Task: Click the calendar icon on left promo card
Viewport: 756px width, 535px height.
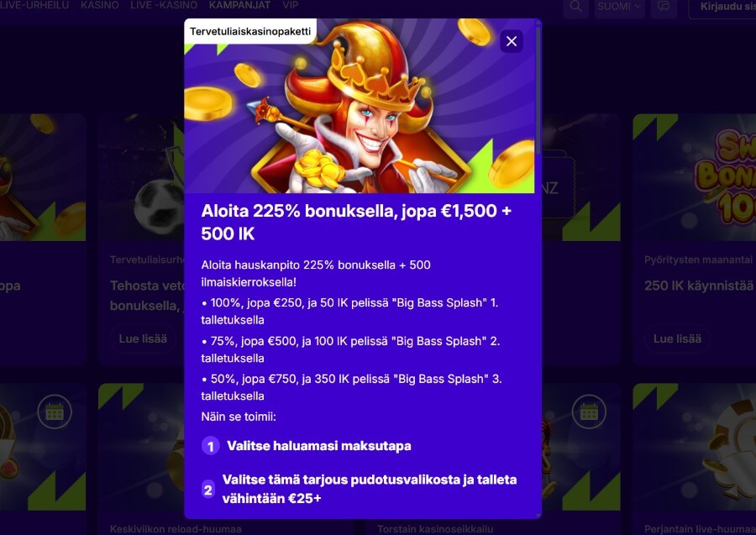Action: (55, 412)
